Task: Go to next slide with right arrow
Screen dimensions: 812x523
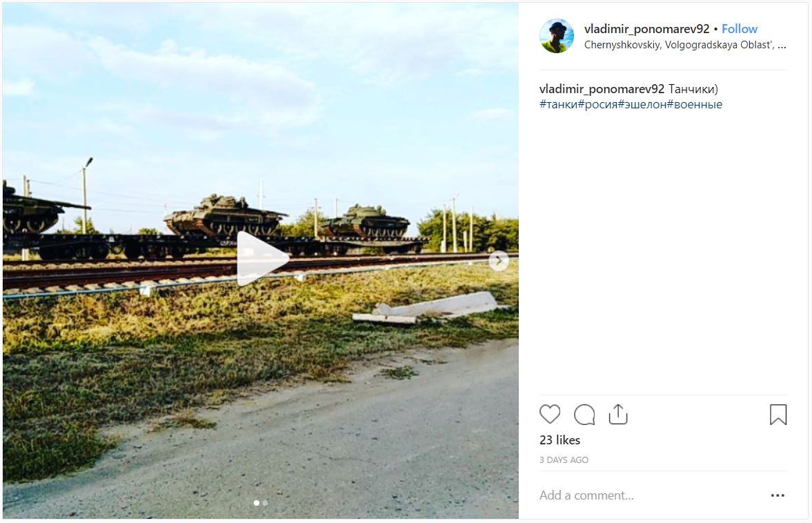Action: [x=499, y=260]
